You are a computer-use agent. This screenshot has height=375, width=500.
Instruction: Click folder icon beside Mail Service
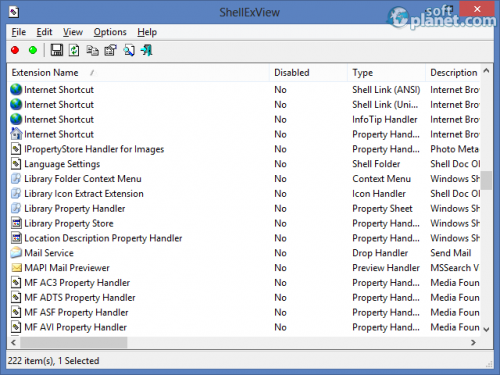click(16, 253)
